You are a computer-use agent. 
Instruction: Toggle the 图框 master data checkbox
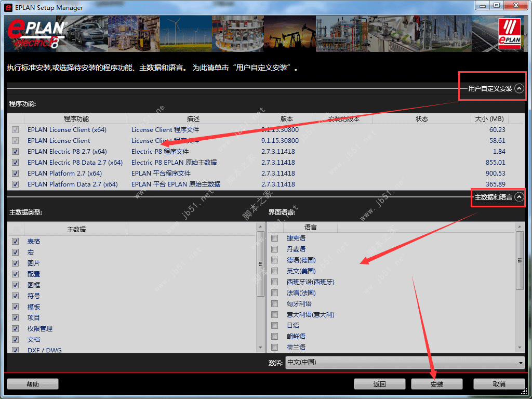pyautogui.click(x=15, y=285)
